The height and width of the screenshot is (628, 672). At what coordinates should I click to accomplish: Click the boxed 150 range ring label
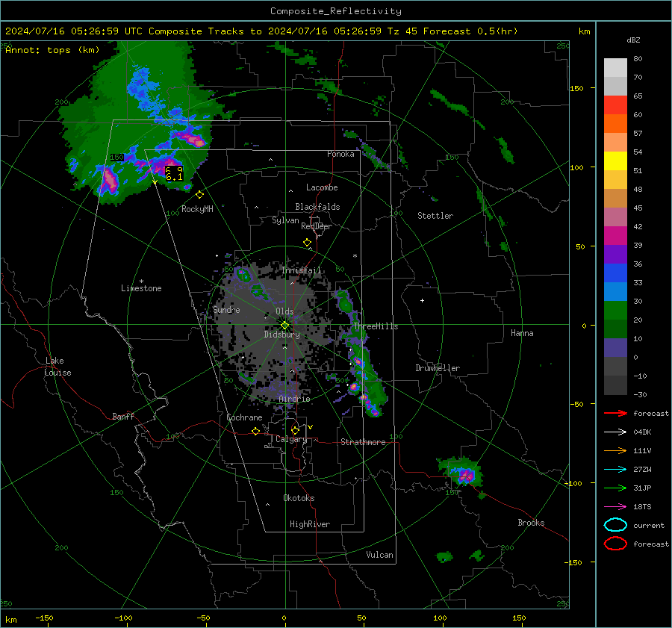(117, 158)
